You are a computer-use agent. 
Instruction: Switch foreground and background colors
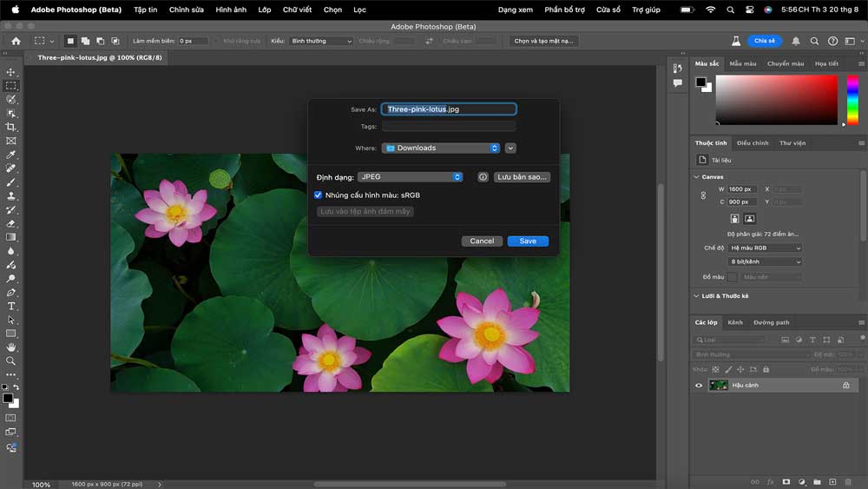[x=16, y=387]
